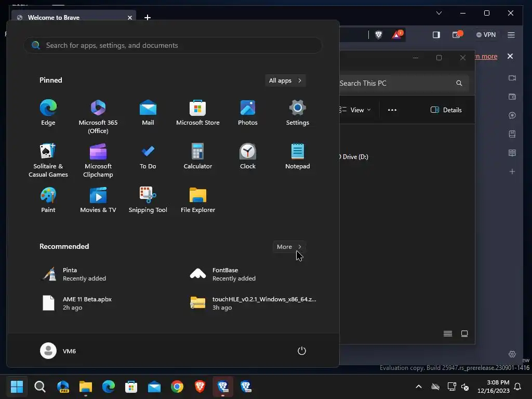Screen dimensions: 532x399
Task: Open Edge PRE icon on the taskbar
Action: click(63, 387)
